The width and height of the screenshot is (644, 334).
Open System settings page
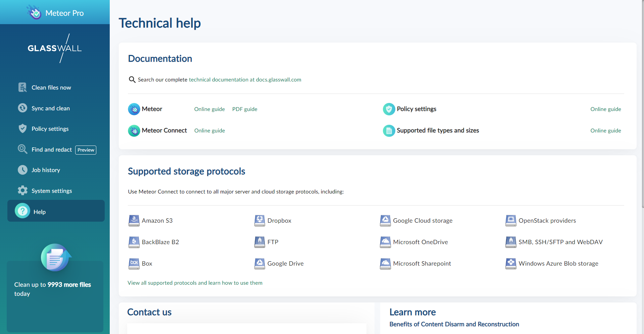click(x=52, y=191)
